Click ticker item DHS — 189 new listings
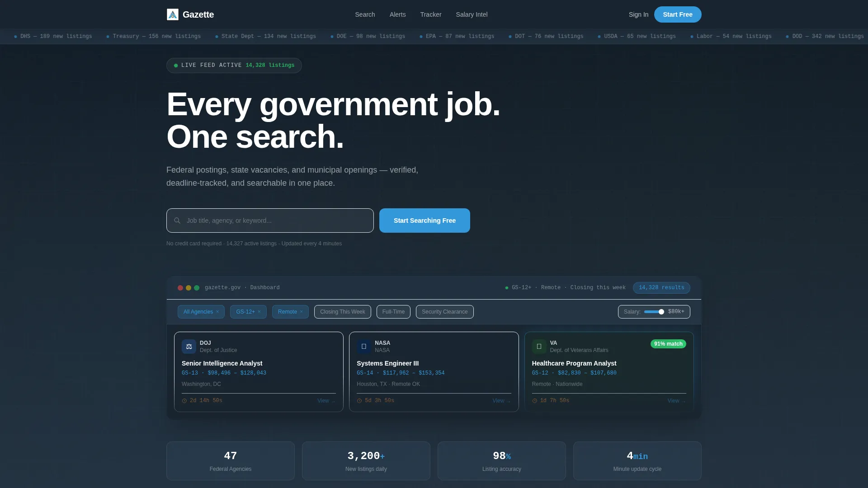This screenshot has width=868, height=488. tap(53, 36)
